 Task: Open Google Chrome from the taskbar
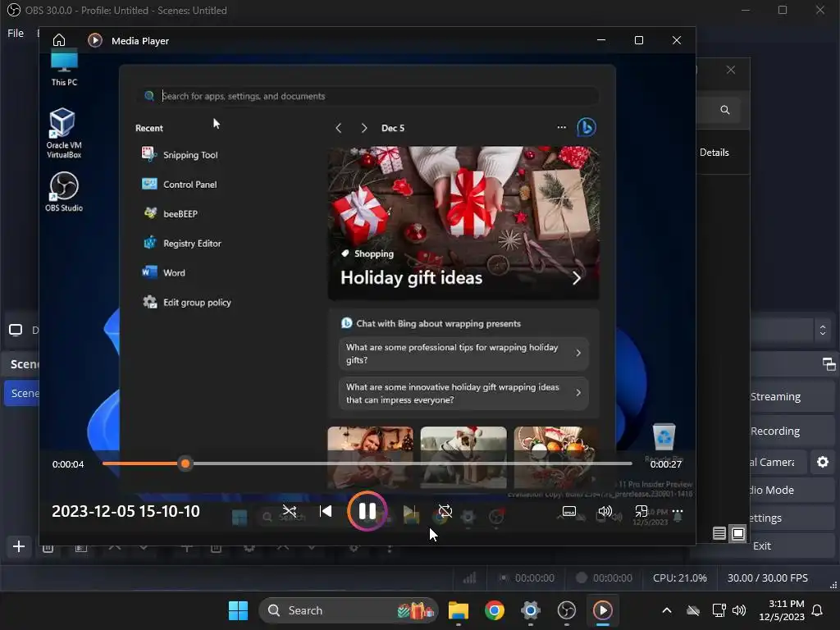click(495, 610)
